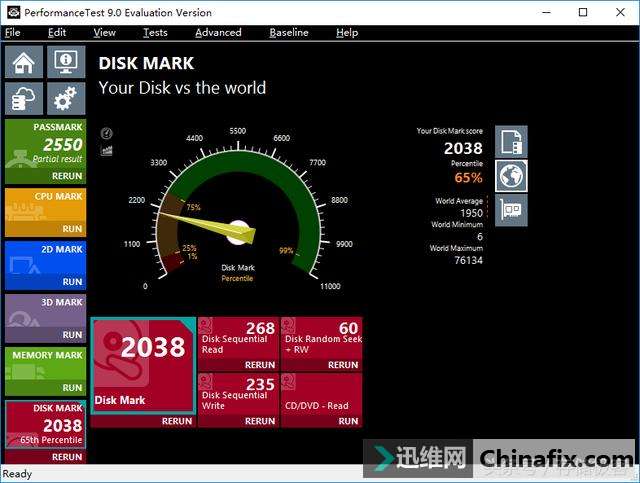Click the World Maximum 76134 value

pos(469,260)
